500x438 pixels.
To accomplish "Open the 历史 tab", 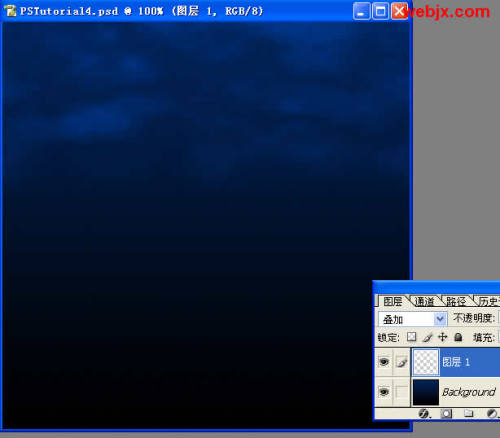I will [489, 302].
